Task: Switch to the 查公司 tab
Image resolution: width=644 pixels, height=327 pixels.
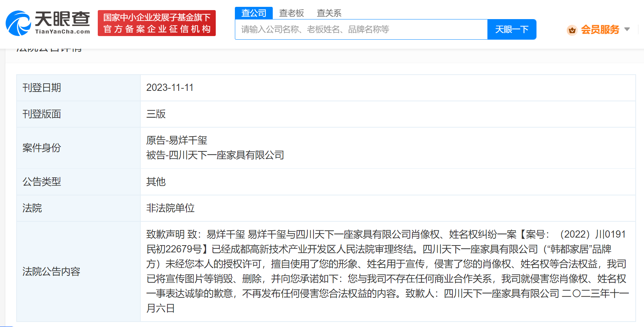Action: (254, 13)
